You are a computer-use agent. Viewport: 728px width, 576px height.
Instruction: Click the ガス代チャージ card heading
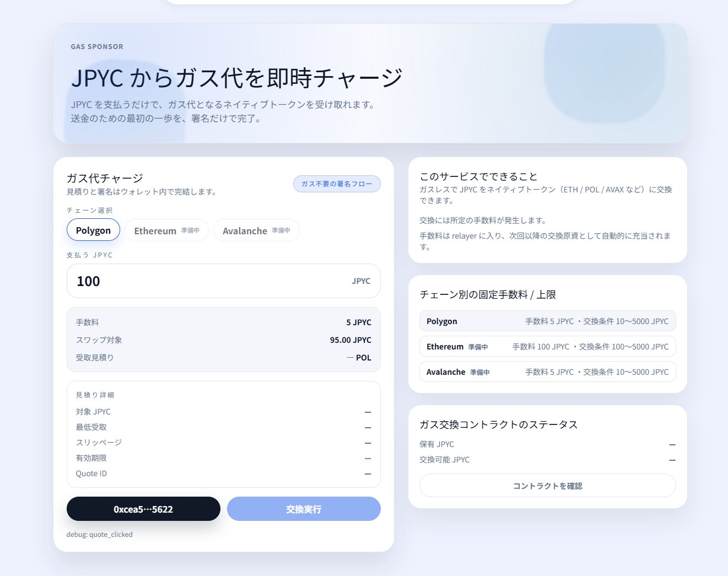(x=105, y=178)
